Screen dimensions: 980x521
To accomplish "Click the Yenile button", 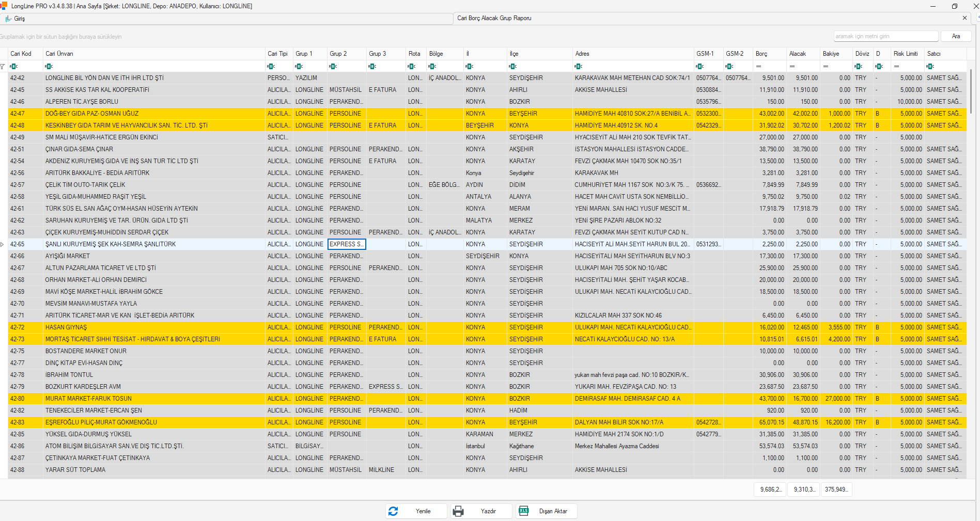I will pyautogui.click(x=415, y=511).
